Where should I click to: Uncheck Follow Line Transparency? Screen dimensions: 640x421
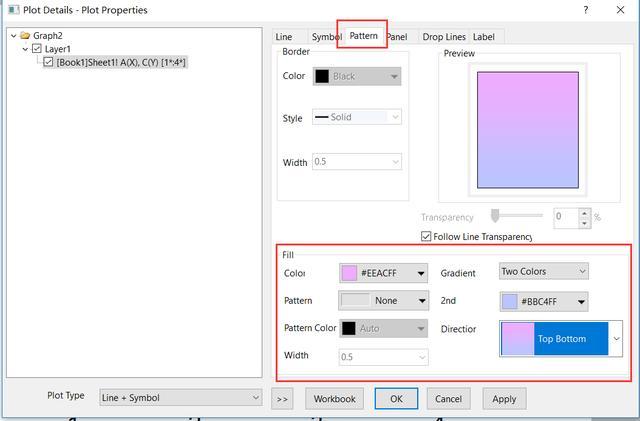[x=426, y=236]
